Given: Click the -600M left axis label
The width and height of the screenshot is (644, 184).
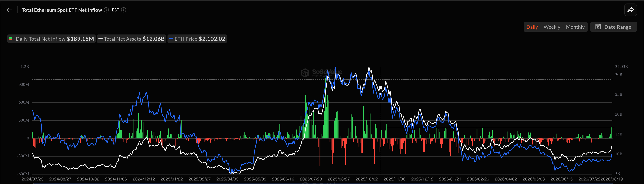Looking at the screenshot, I should tap(23, 174).
